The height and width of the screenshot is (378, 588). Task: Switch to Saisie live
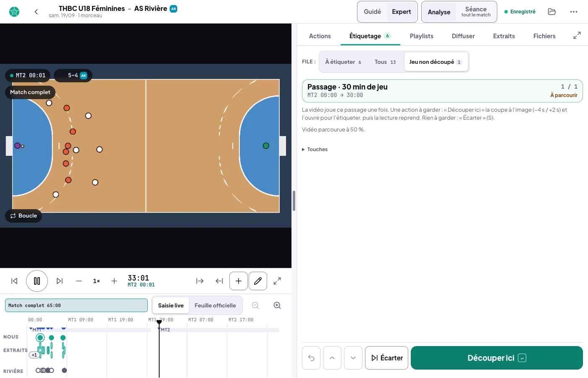click(171, 305)
